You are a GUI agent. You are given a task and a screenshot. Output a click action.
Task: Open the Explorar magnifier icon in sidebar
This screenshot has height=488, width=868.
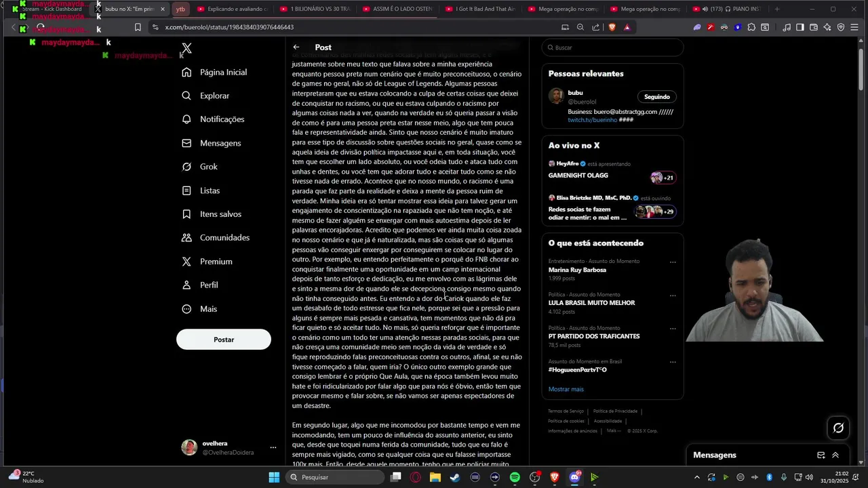click(x=186, y=96)
